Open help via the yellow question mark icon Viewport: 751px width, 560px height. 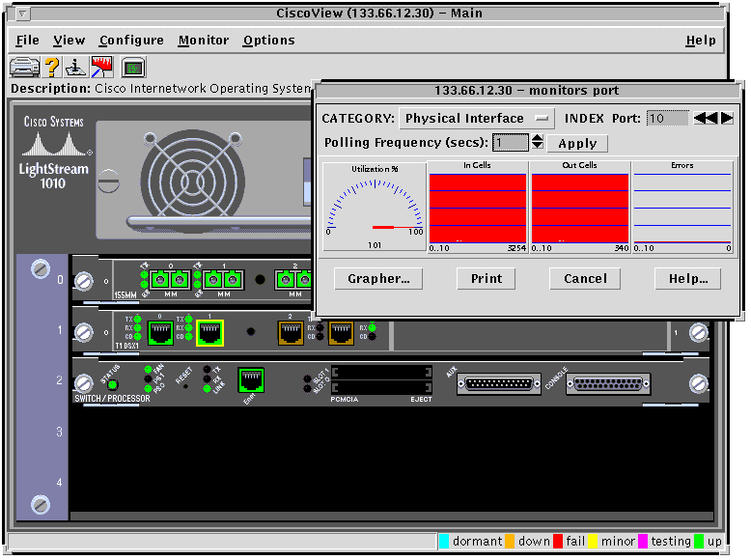52,67
